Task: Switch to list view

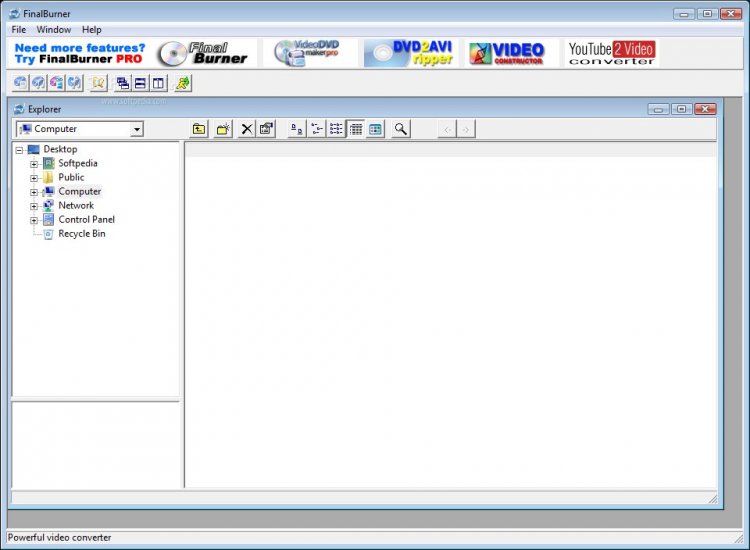Action: (336, 129)
